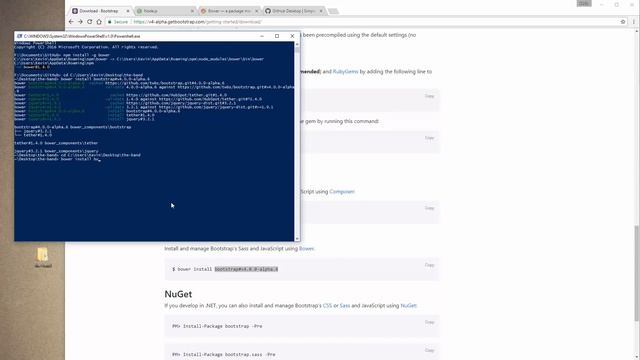This screenshot has height=360, width=640.
Task: Click PM> Install-Package bootstrap -Pre code
Action: (217, 326)
